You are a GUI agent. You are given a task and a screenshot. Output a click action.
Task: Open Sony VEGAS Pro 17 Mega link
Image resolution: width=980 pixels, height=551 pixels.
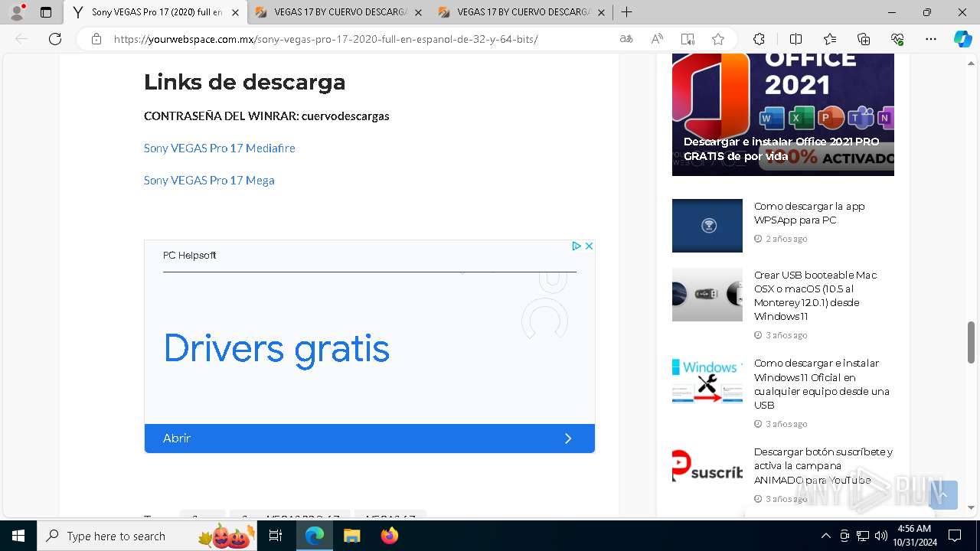tap(209, 180)
